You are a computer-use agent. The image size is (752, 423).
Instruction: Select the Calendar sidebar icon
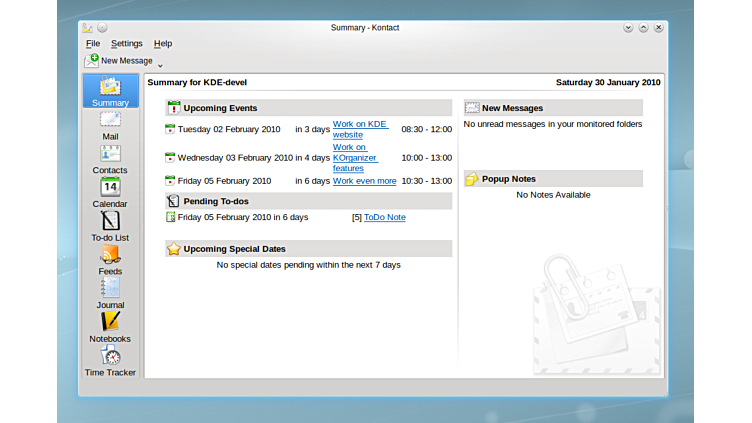(x=110, y=192)
